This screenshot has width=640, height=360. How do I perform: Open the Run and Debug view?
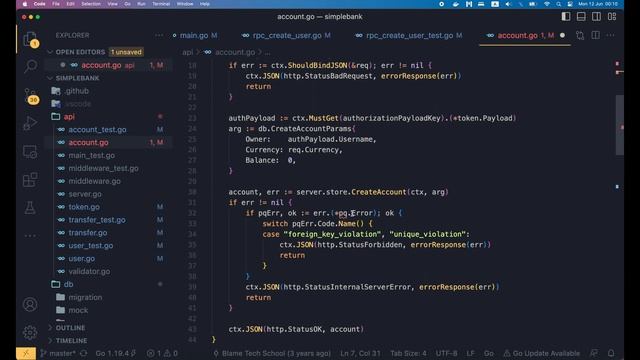coord(30,123)
